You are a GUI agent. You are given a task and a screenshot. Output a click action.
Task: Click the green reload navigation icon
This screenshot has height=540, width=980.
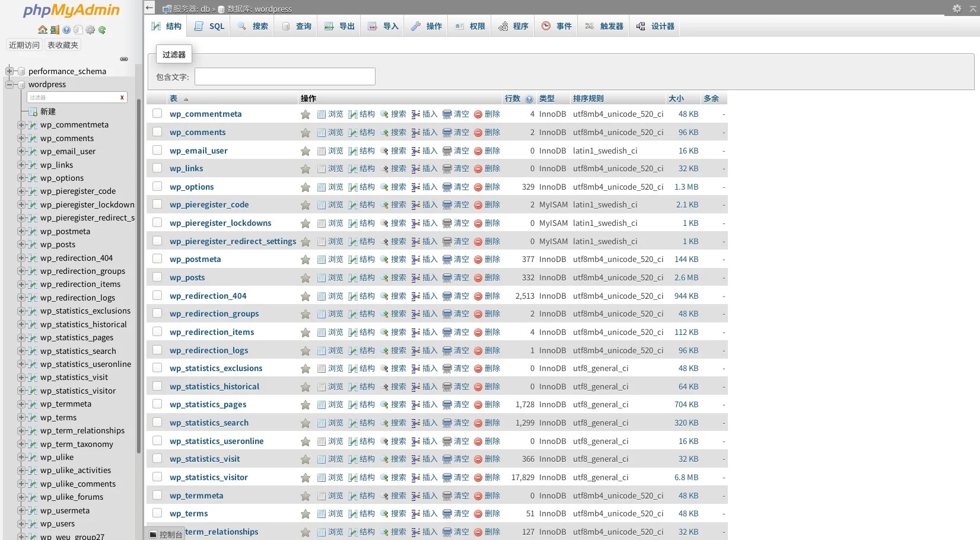102,30
